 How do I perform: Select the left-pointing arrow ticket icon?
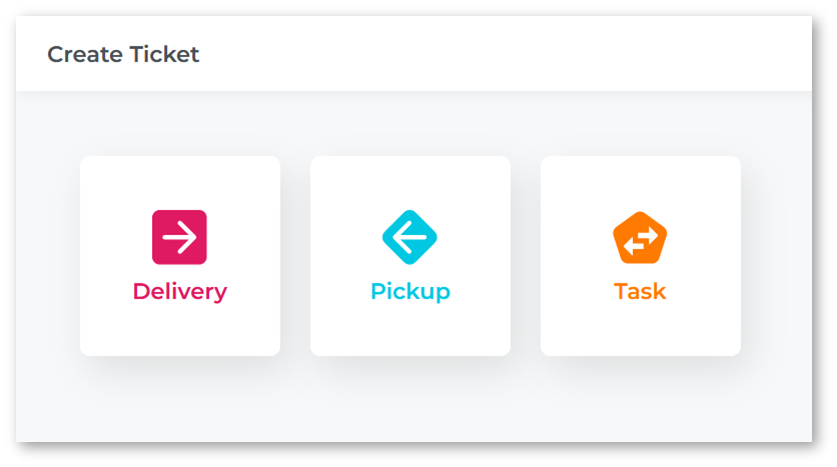tap(410, 237)
